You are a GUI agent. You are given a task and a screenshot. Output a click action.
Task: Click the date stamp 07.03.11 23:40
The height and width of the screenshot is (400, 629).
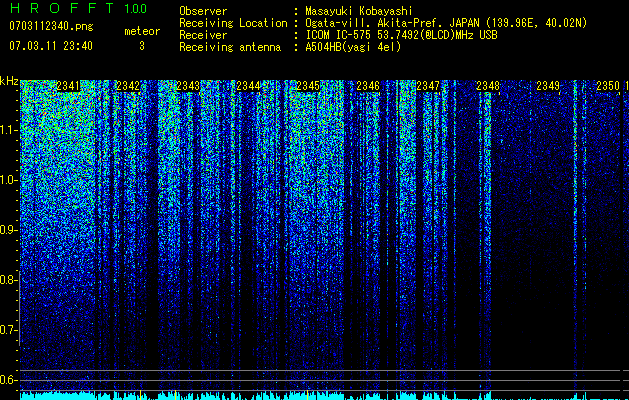[x=51, y=46]
